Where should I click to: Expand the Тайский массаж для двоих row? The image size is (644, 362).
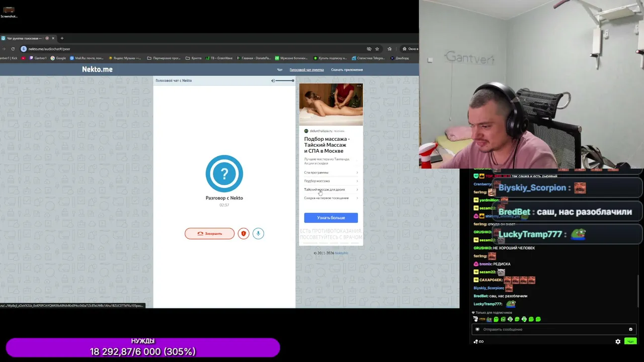pos(331,190)
